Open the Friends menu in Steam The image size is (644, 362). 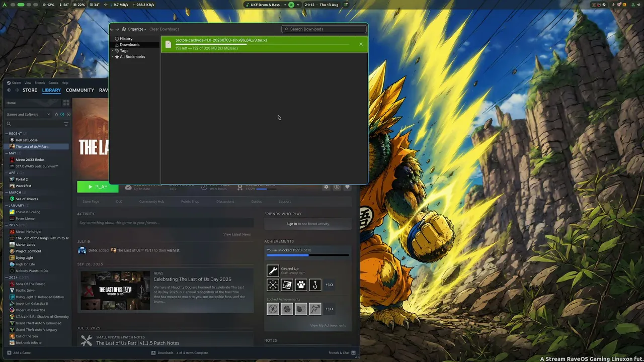[x=40, y=83]
